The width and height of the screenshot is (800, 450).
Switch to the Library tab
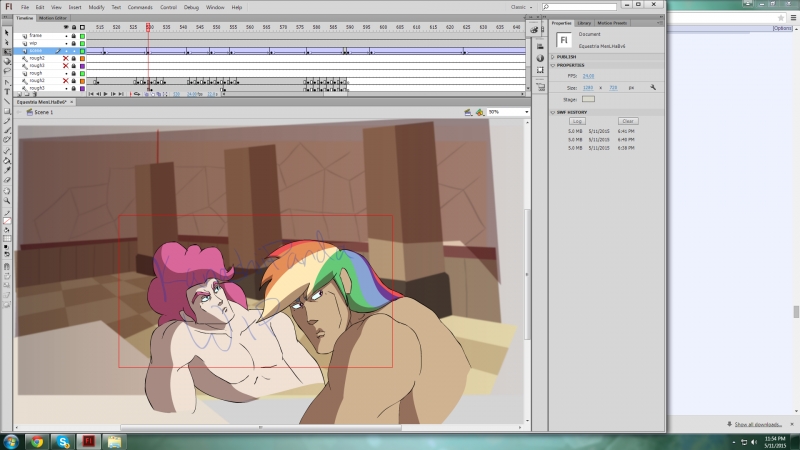[x=582, y=22]
